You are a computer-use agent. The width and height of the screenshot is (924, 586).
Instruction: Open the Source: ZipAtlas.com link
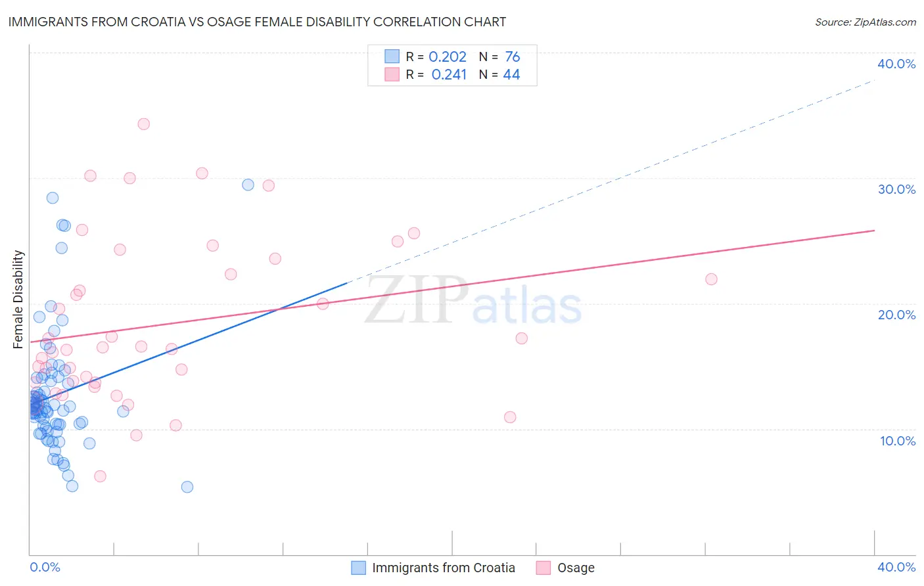[866, 22]
